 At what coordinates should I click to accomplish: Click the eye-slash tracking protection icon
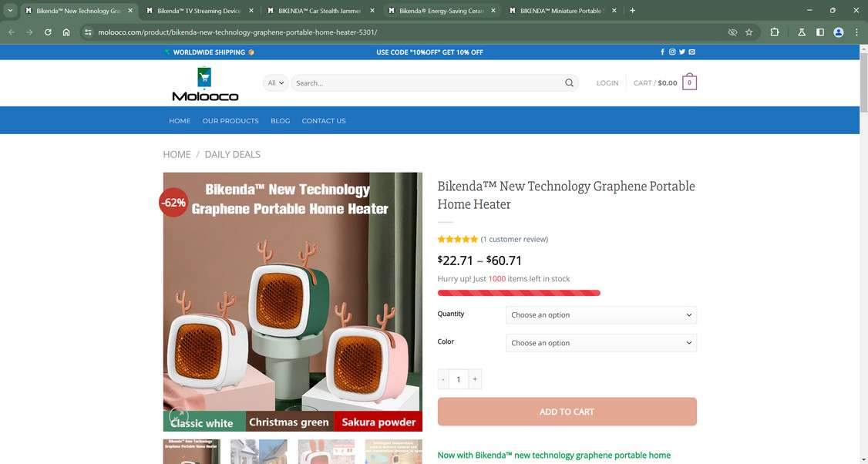click(x=732, y=32)
